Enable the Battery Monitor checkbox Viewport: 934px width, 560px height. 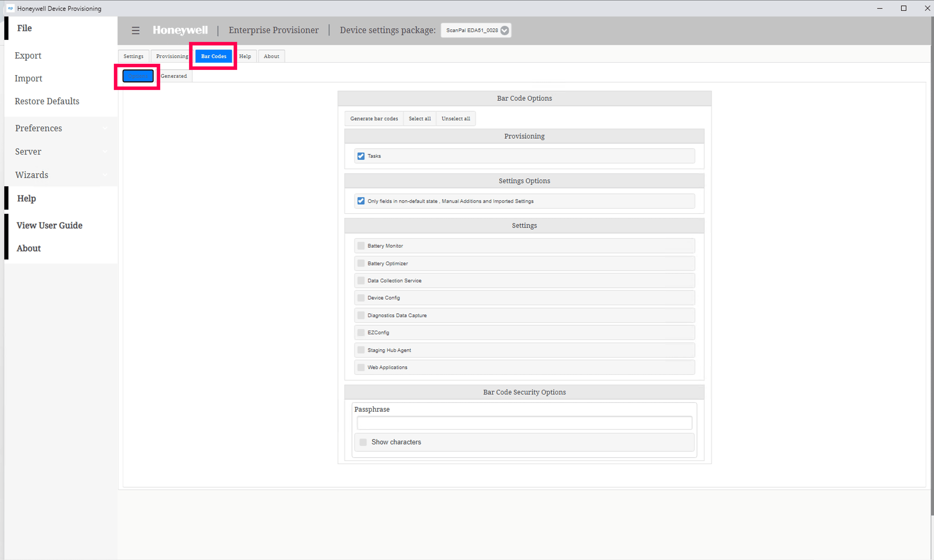pyautogui.click(x=361, y=246)
